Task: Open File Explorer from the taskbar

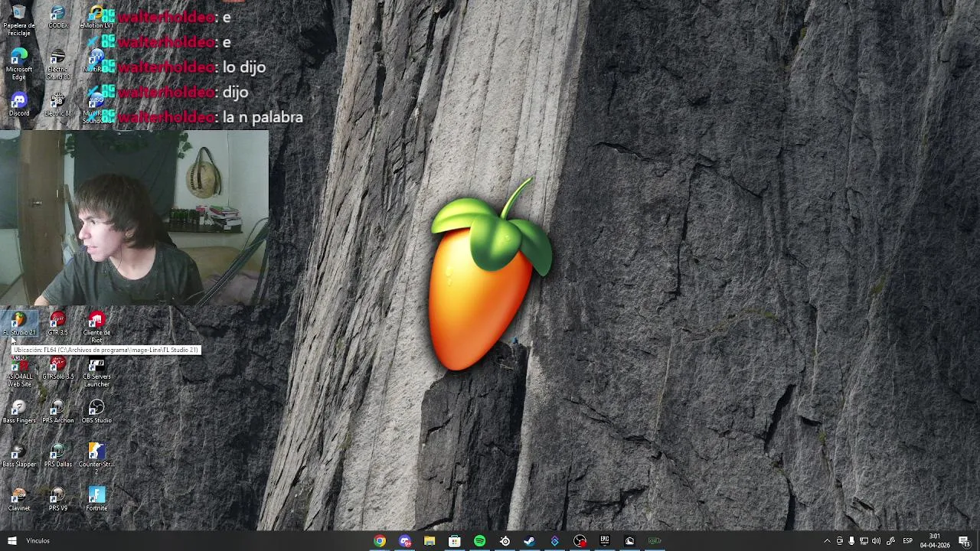Action: pyautogui.click(x=430, y=541)
